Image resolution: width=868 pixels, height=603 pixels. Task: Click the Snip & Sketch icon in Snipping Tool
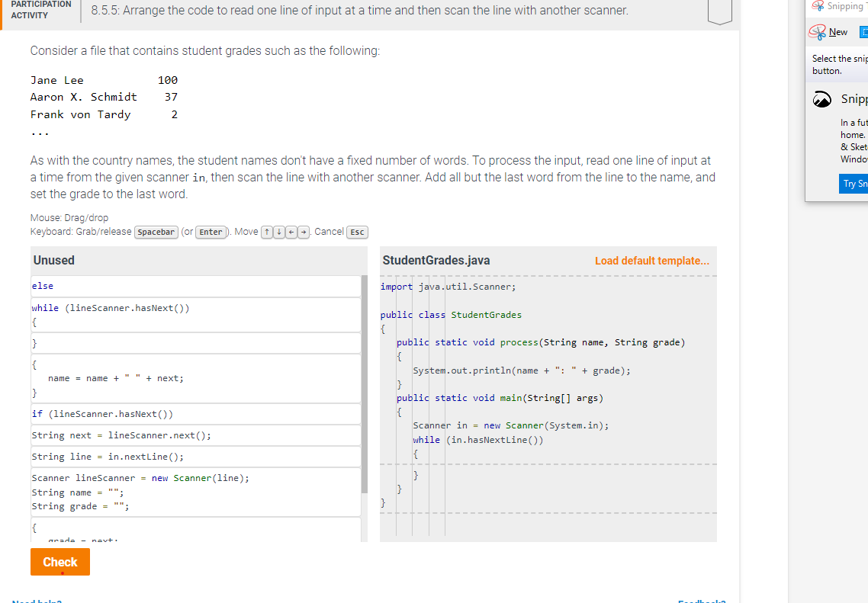tap(822, 100)
